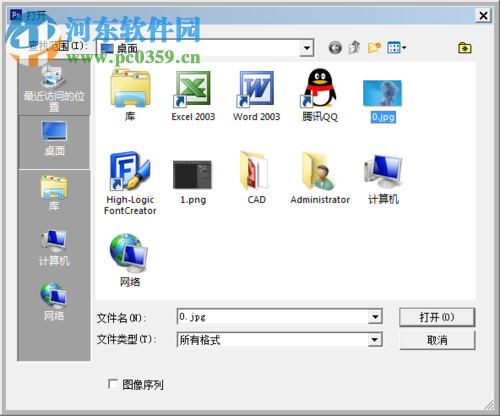Create a new folder

pyautogui.click(x=374, y=48)
